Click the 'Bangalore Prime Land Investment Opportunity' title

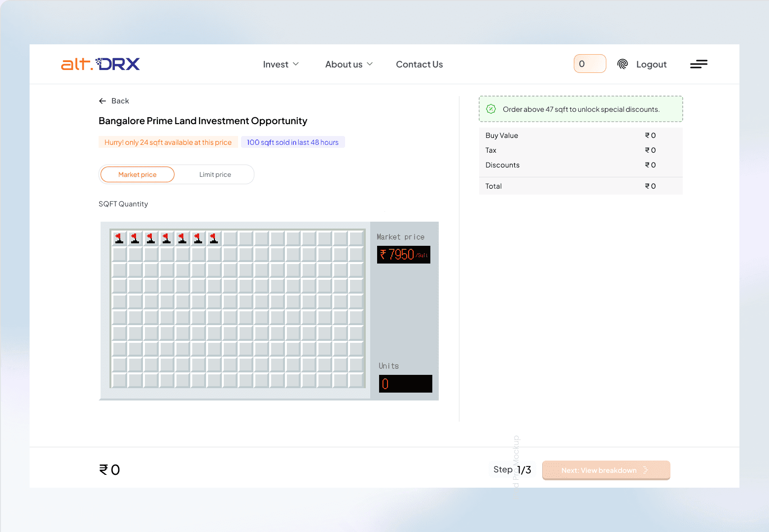(203, 121)
